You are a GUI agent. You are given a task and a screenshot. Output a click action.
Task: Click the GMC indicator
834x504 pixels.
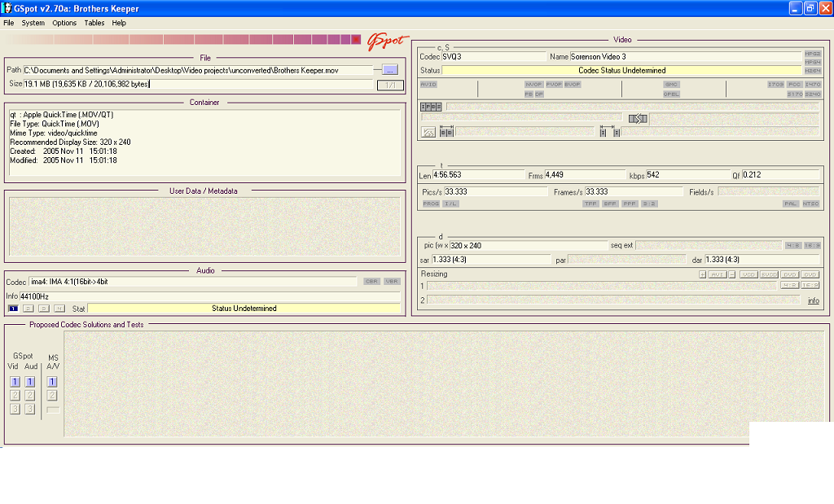[671, 85]
